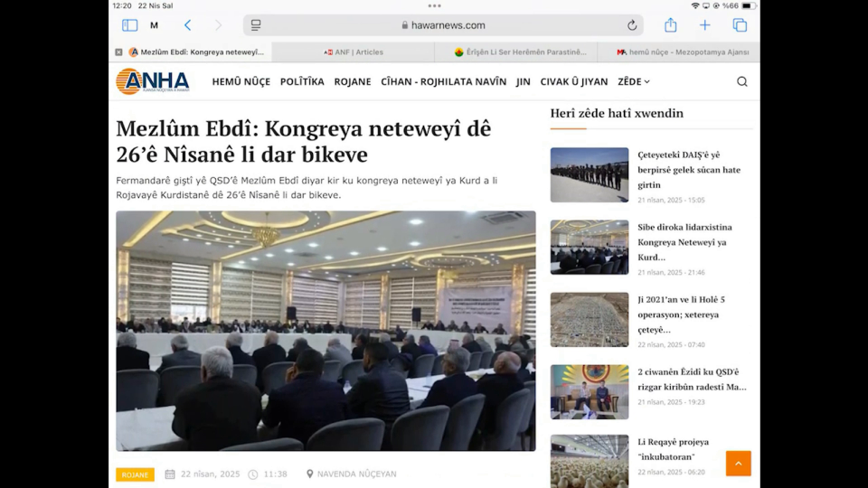Add a new tab with plus icon

point(704,25)
